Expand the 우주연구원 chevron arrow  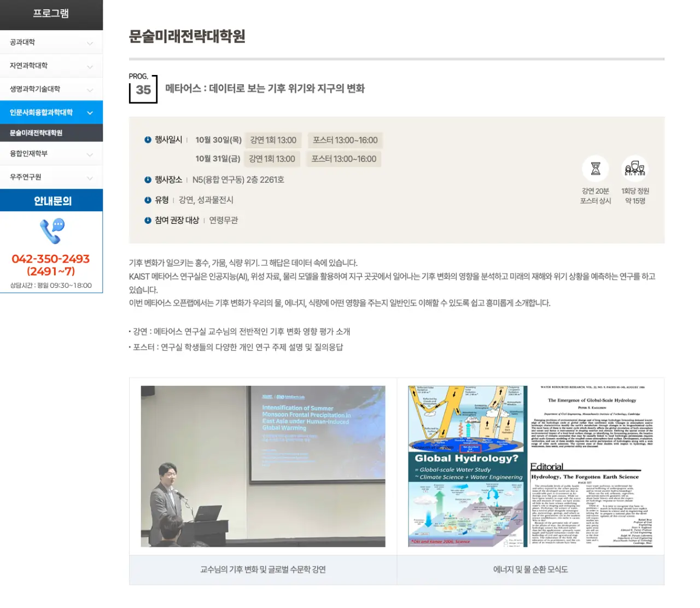(90, 177)
